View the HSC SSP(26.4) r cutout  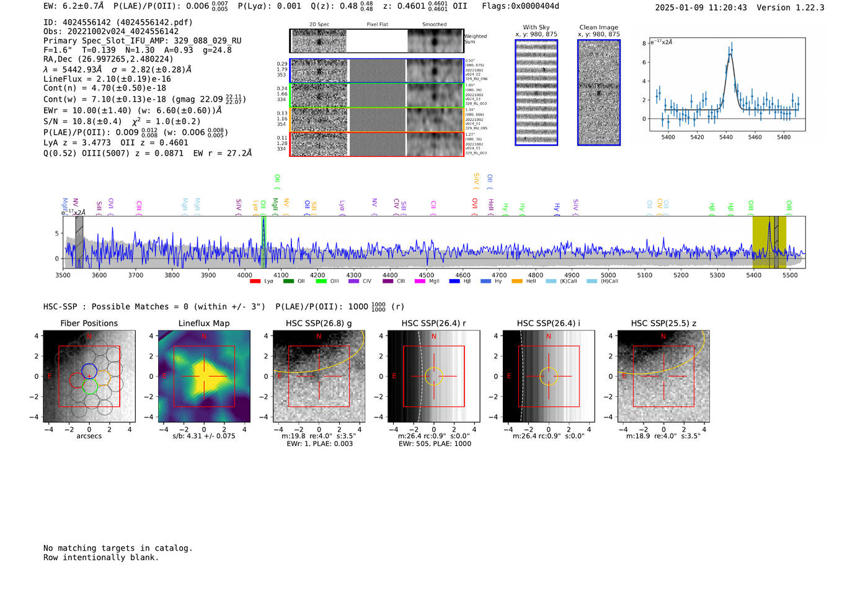coord(434,376)
